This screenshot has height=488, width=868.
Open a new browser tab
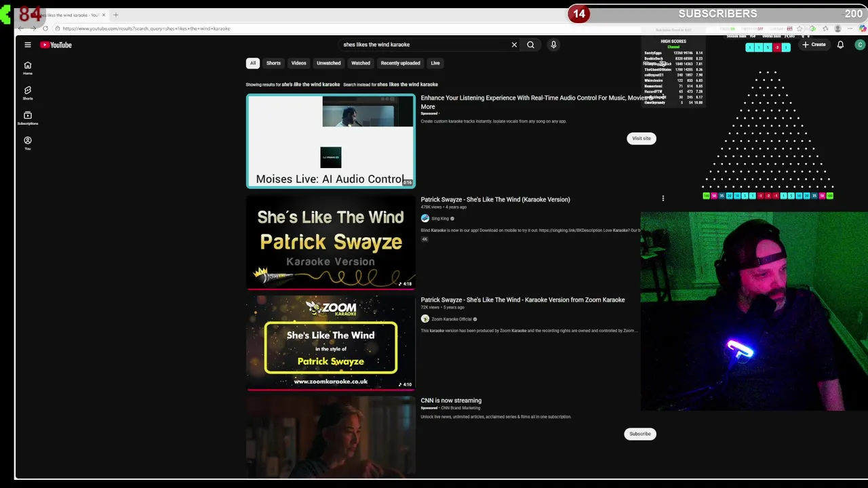click(x=115, y=15)
